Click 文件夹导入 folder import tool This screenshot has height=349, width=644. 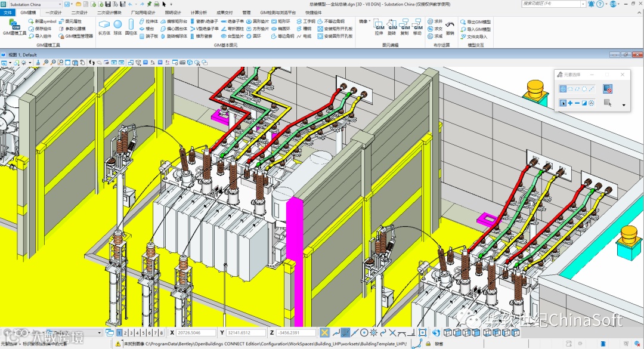point(474,36)
